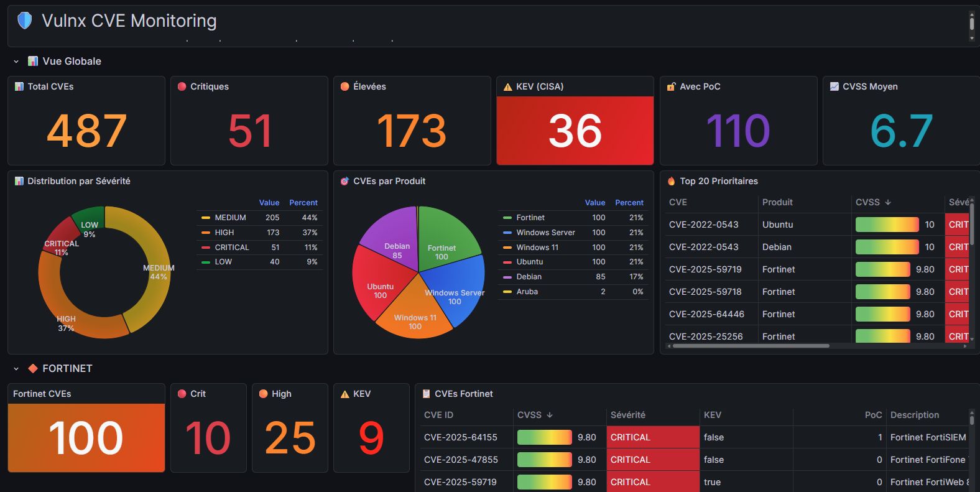
Task: Sort CVEs Fortinet table by Sévérité header
Action: point(628,415)
